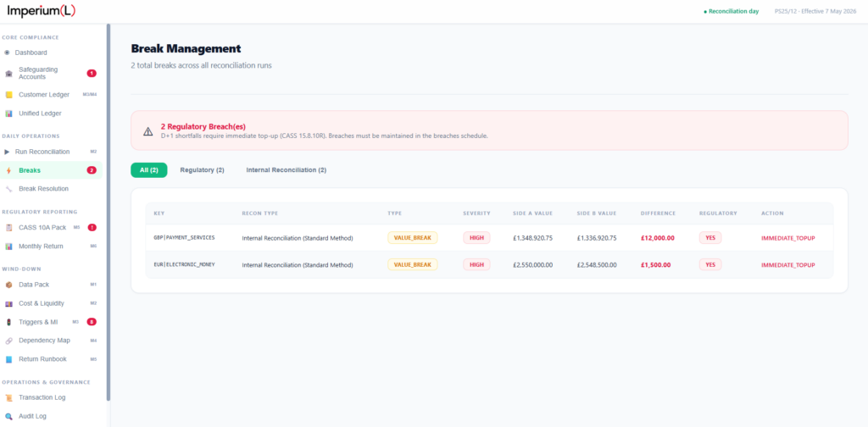Click the DIFFERENCE column header
This screenshot has width=868, height=427.
[x=658, y=213]
